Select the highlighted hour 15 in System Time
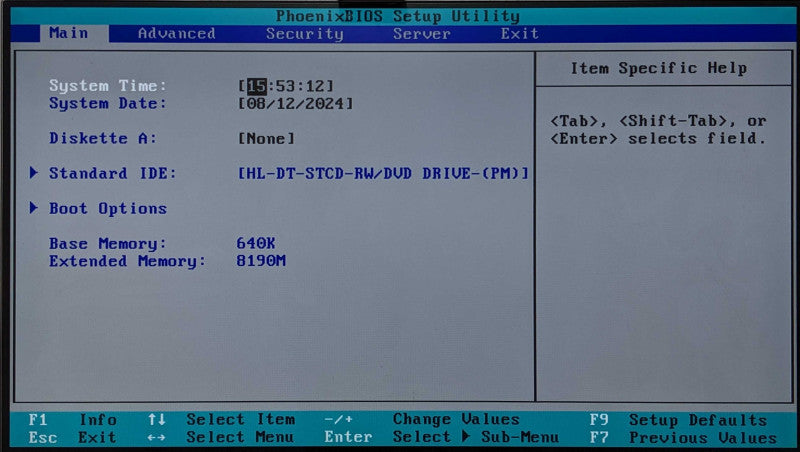Screen dimensions: 800x452 pyautogui.click(x=257, y=86)
